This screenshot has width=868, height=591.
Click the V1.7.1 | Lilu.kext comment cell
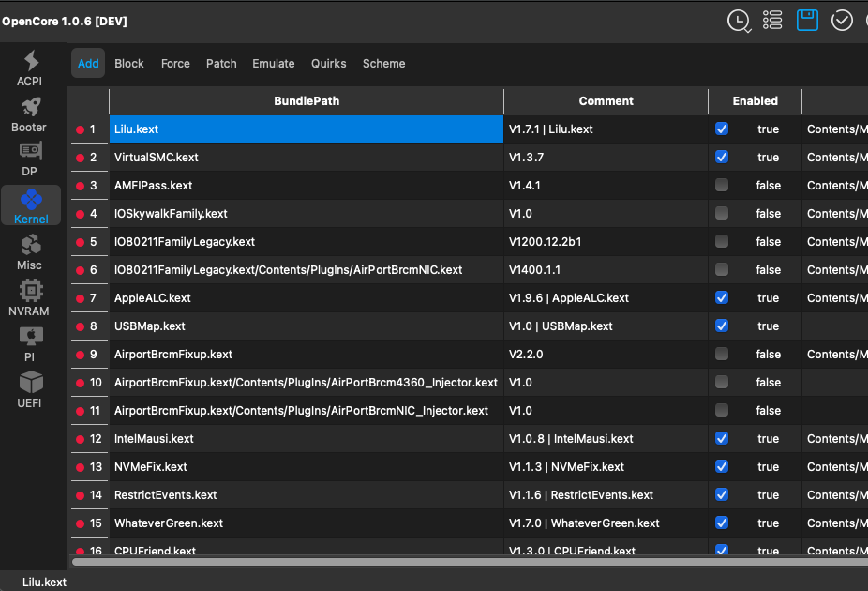(x=606, y=129)
